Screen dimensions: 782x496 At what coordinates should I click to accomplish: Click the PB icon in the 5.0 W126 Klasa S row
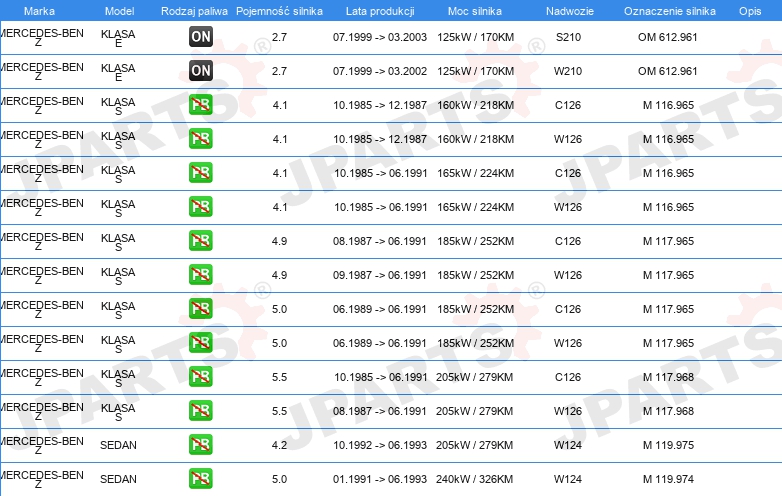pos(200,343)
